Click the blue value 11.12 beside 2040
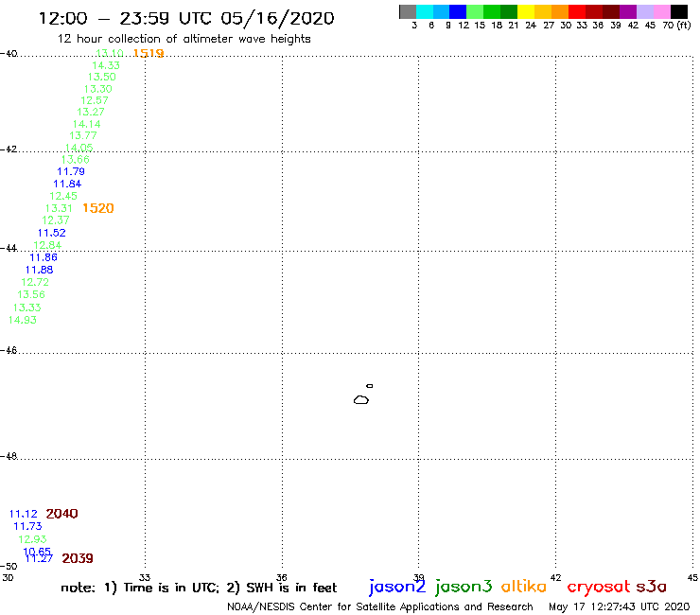This screenshot has height=615, width=700. pyautogui.click(x=24, y=514)
